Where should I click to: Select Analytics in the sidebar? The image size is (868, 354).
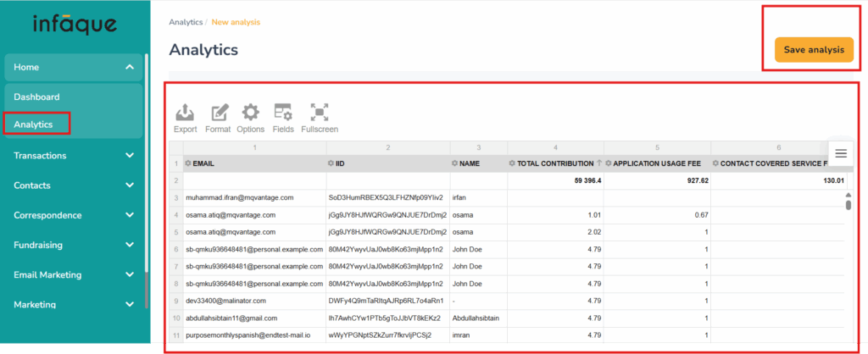coord(34,124)
